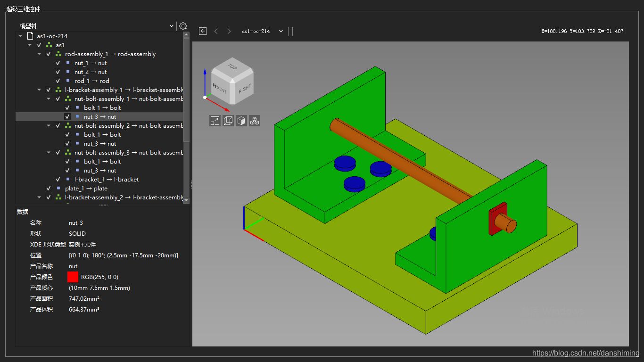644x362 pixels.
Task: Click part icon beside plate_1 → plate
Action: (58, 188)
